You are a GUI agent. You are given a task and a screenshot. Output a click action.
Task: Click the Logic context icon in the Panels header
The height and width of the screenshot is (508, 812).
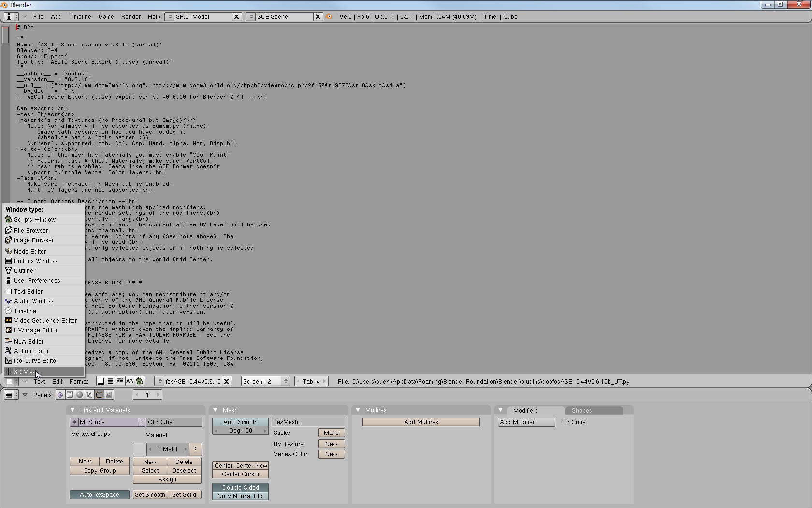(60, 395)
